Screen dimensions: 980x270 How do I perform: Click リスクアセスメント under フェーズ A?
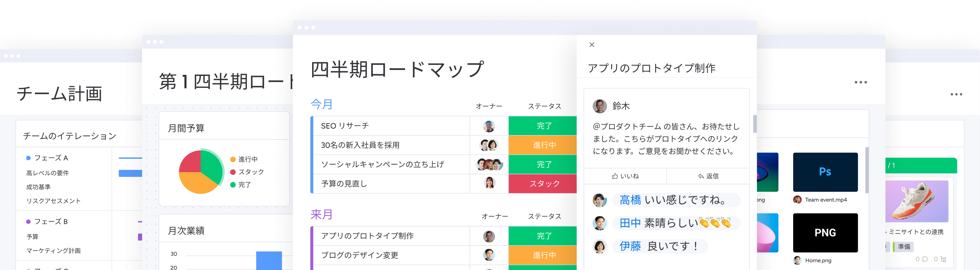(53, 201)
